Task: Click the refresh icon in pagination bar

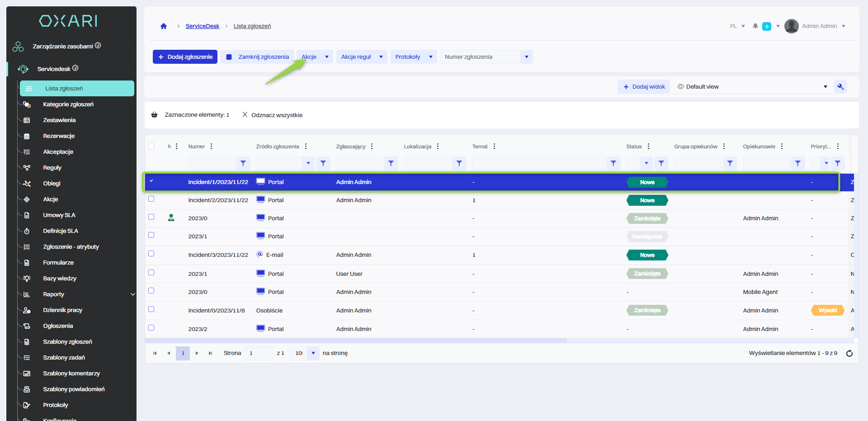Action: click(x=849, y=353)
